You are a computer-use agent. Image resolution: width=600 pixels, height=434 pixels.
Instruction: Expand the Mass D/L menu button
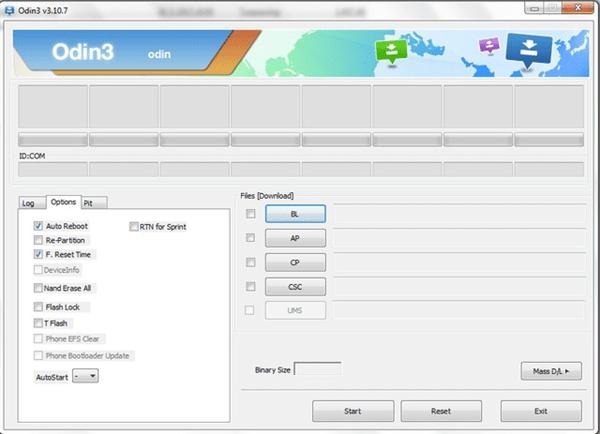[x=551, y=371]
